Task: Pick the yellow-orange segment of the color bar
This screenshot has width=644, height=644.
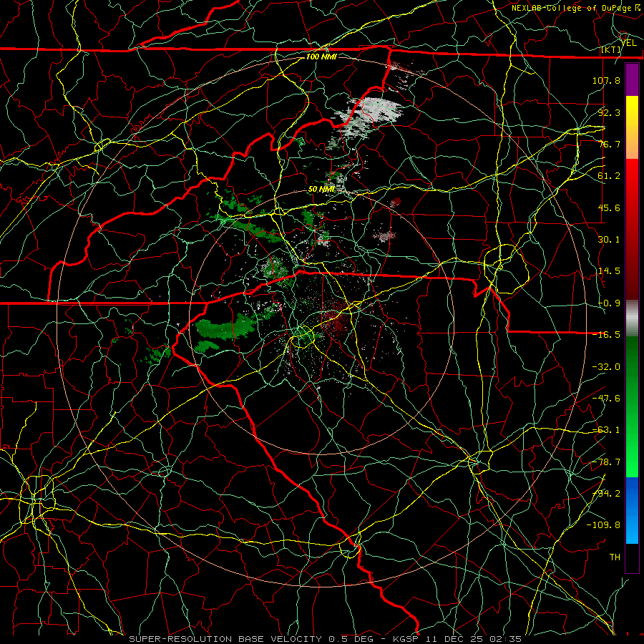Action: (632, 127)
